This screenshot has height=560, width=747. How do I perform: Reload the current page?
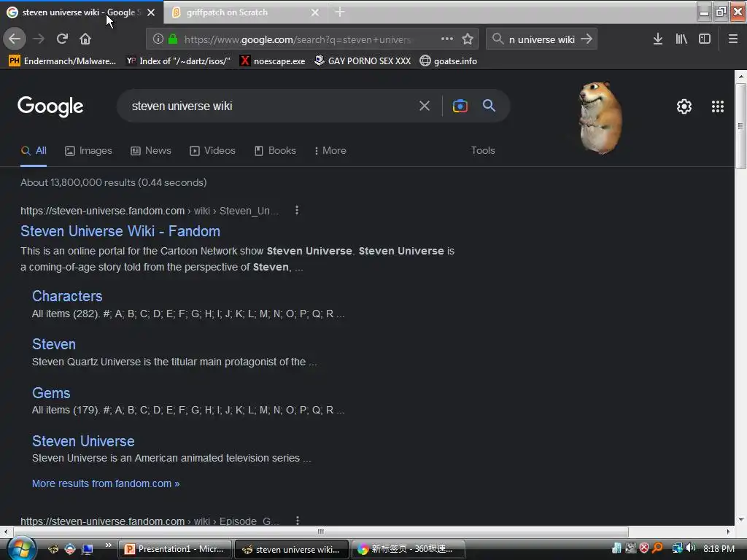62,39
